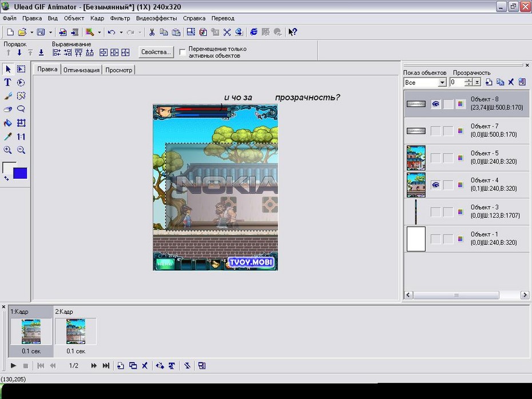Play the animation
The image size is (532, 399).
click(13, 365)
